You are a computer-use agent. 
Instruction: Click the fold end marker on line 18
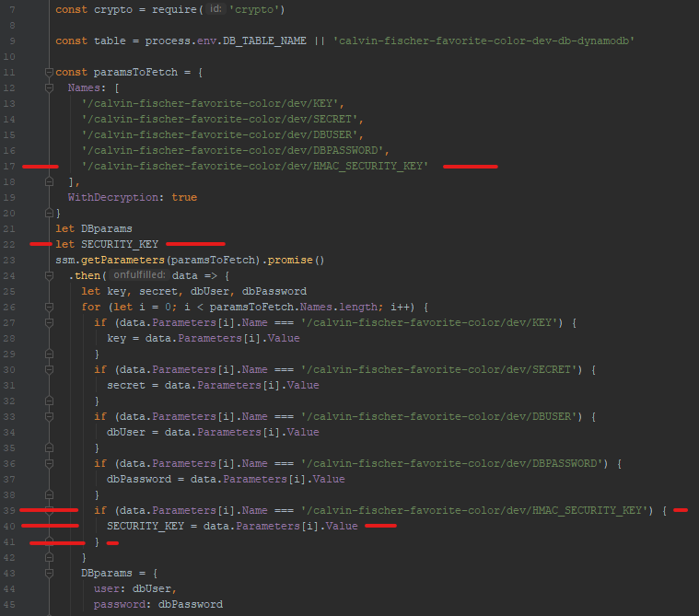pos(49,182)
